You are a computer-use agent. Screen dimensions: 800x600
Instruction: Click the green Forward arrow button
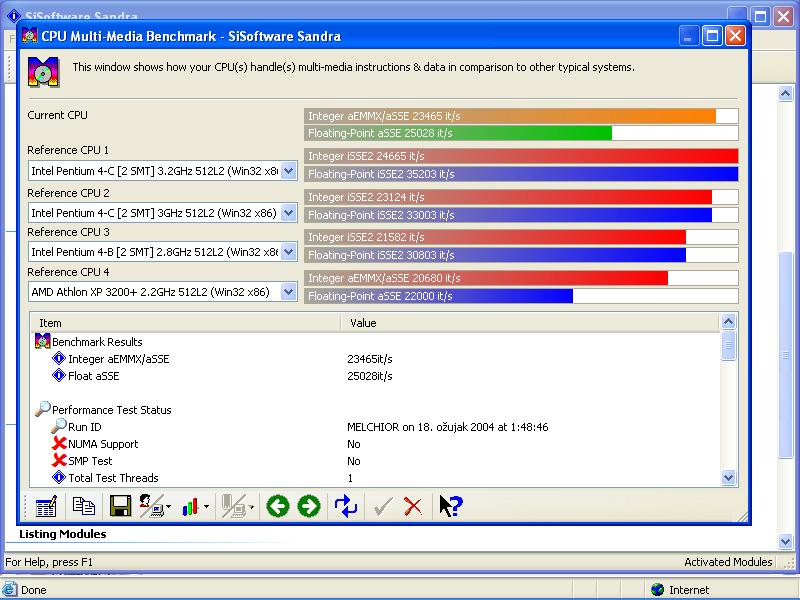click(x=309, y=506)
